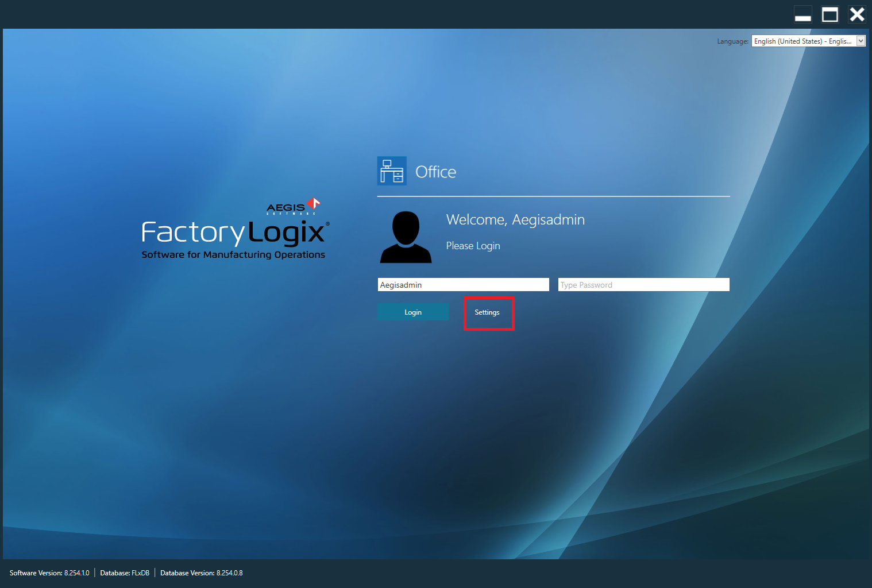The height and width of the screenshot is (588, 872).
Task: Click the Welcome, Aegisadmin heading
Action: coord(515,219)
